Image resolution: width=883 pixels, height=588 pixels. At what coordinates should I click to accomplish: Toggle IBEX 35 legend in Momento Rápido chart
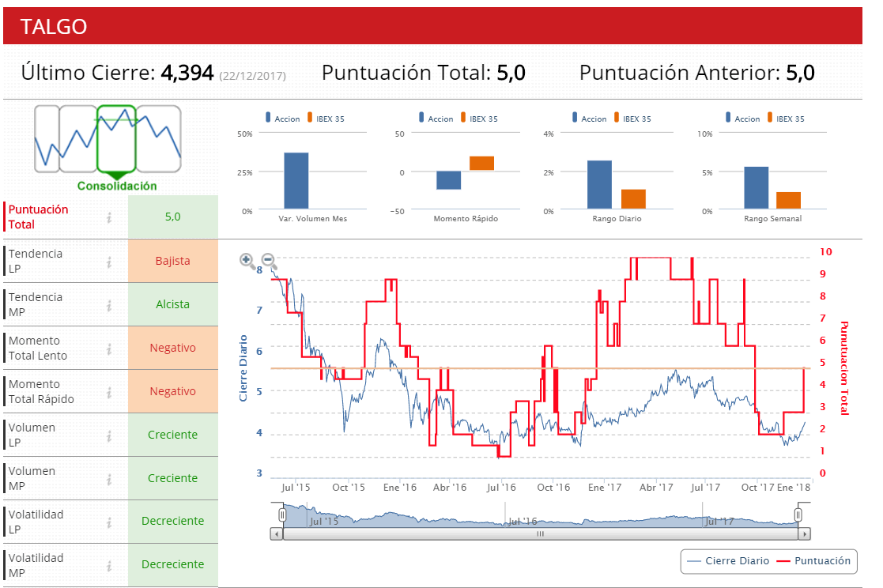pos(479,119)
